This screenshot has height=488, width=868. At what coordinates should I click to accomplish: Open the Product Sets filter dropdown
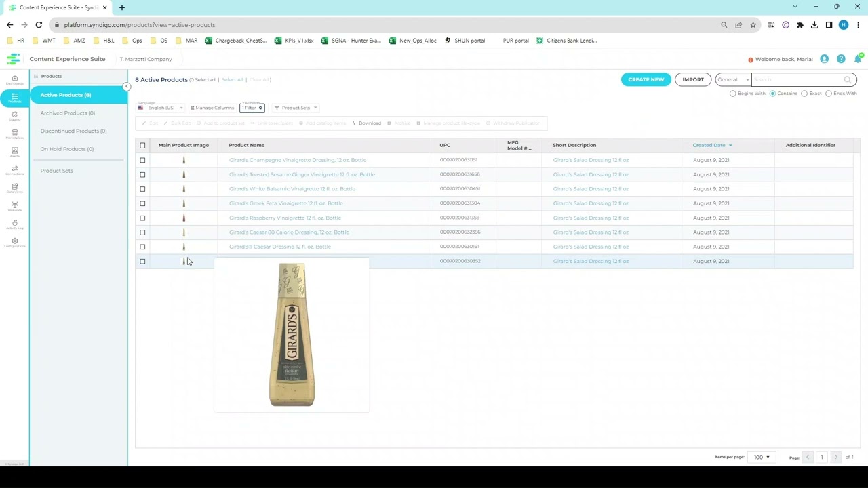point(296,108)
